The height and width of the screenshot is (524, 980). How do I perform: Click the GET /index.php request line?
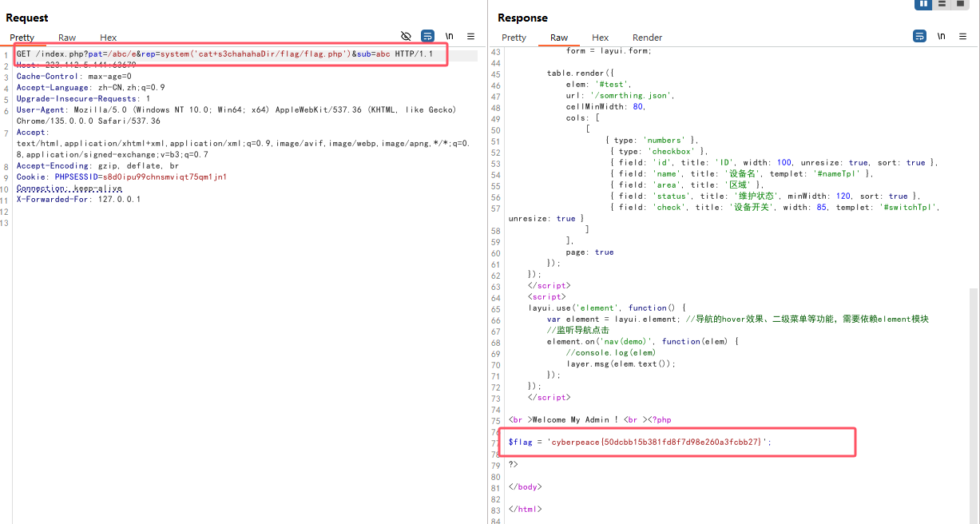tap(224, 54)
